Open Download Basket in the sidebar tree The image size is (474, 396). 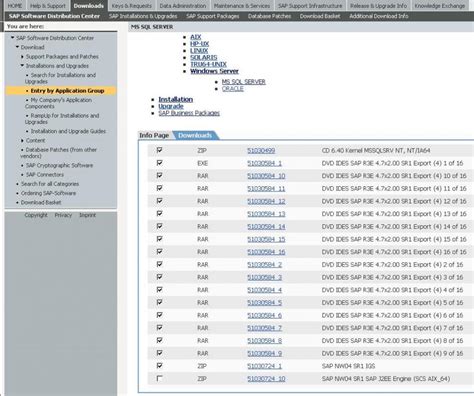click(41, 203)
